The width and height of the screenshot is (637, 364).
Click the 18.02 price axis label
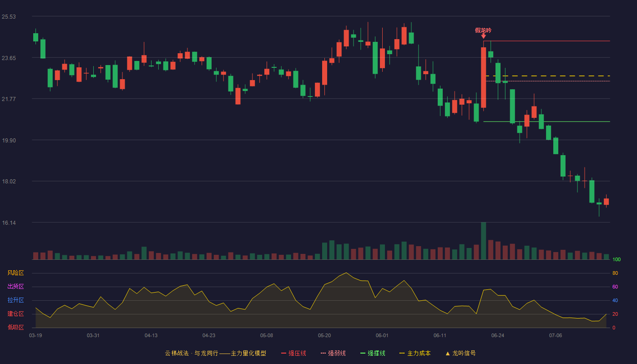click(9, 182)
